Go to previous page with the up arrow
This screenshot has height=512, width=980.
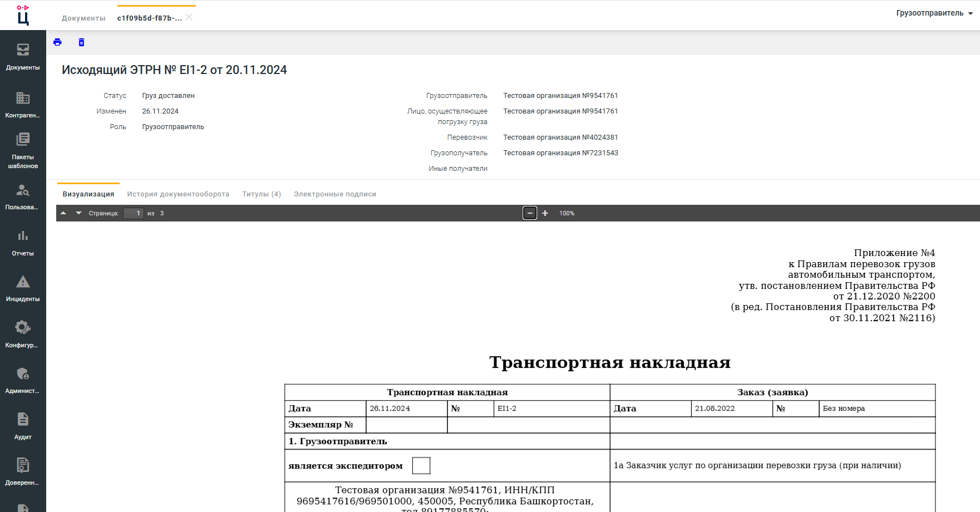(x=63, y=213)
